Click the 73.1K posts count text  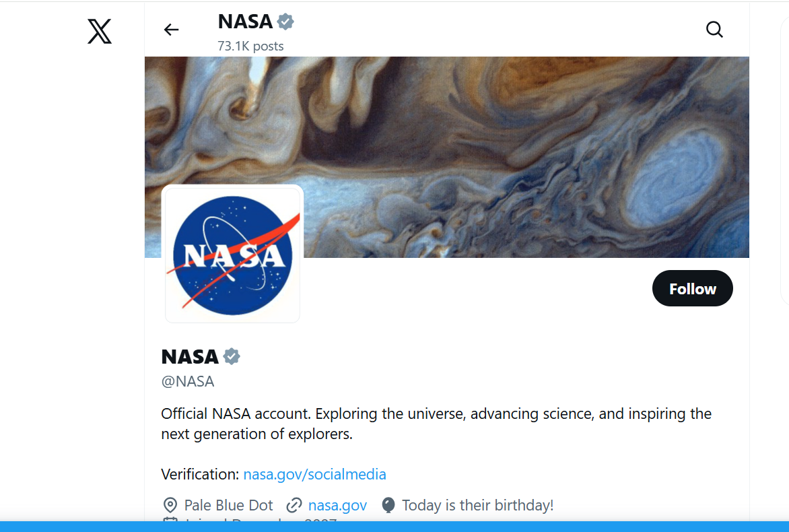click(x=250, y=46)
